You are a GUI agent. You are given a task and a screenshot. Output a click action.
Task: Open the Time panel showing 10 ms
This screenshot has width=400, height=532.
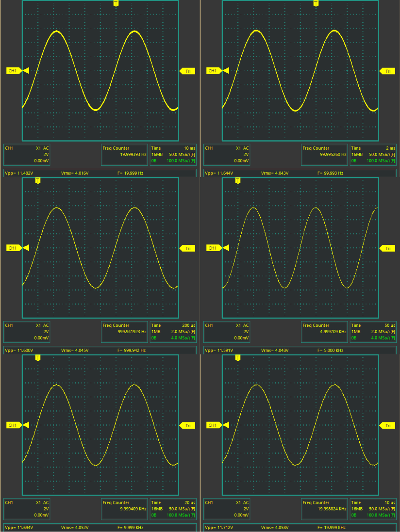pos(173,154)
